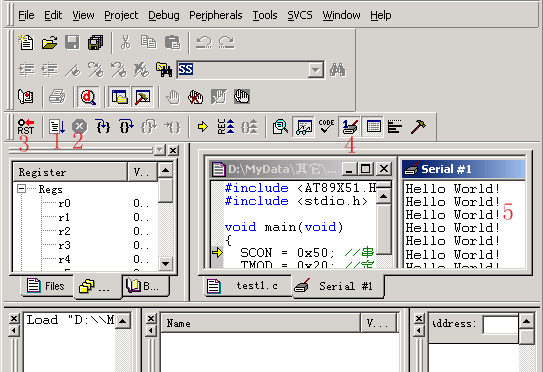Click the Address input field
Screen dimensions: 543x372
[x=500, y=325]
